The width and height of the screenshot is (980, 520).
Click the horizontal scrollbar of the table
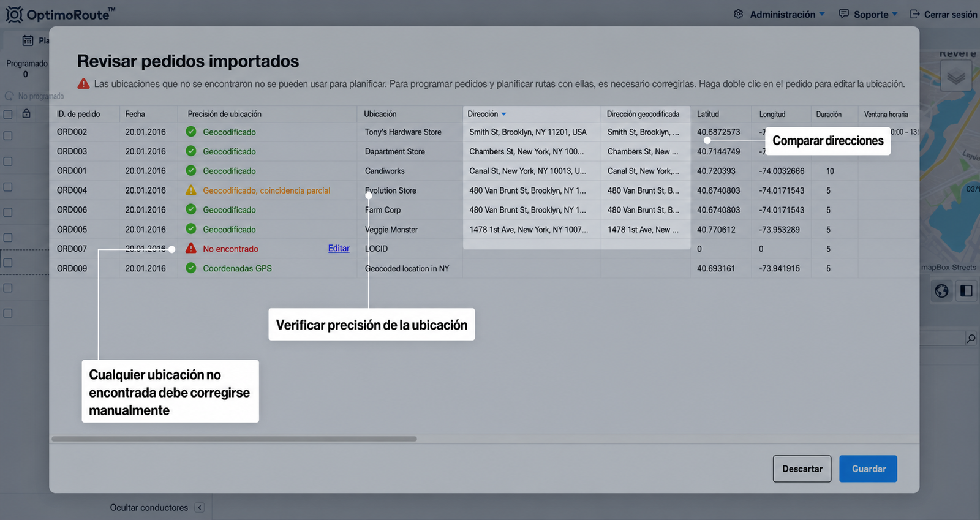click(234, 439)
